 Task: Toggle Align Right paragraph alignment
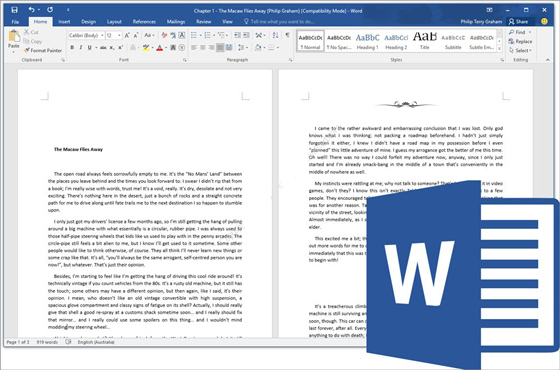[x=211, y=48]
